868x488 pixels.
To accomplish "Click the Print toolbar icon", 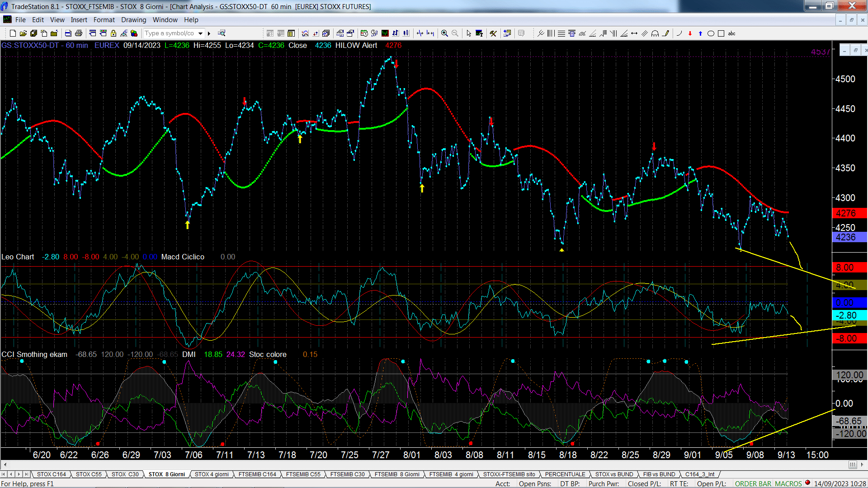I will [79, 33].
